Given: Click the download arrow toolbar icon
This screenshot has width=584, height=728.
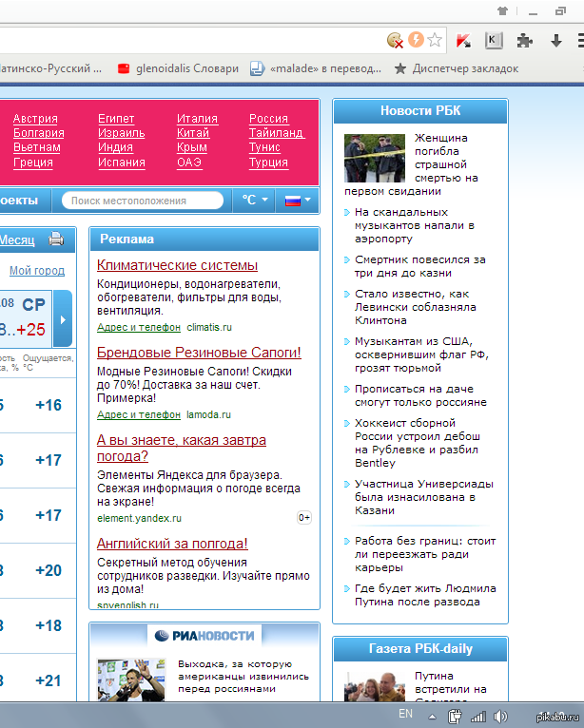Looking at the screenshot, I should tap(556, 40).
